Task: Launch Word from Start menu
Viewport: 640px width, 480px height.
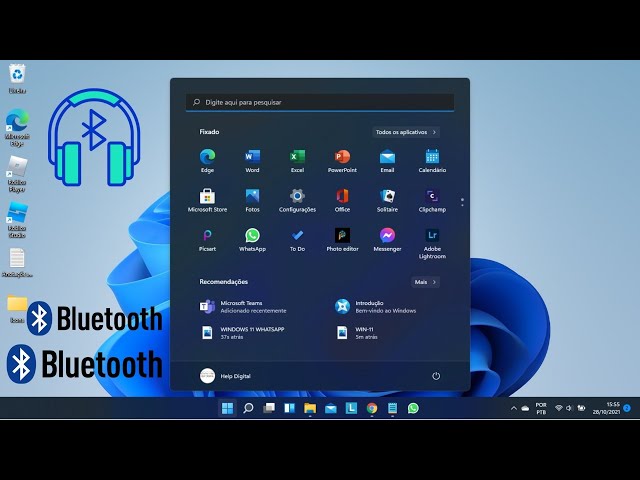Action: (252, 161)
